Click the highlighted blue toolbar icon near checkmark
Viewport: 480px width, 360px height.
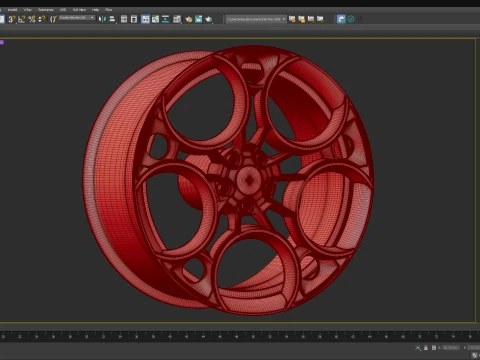341,19
